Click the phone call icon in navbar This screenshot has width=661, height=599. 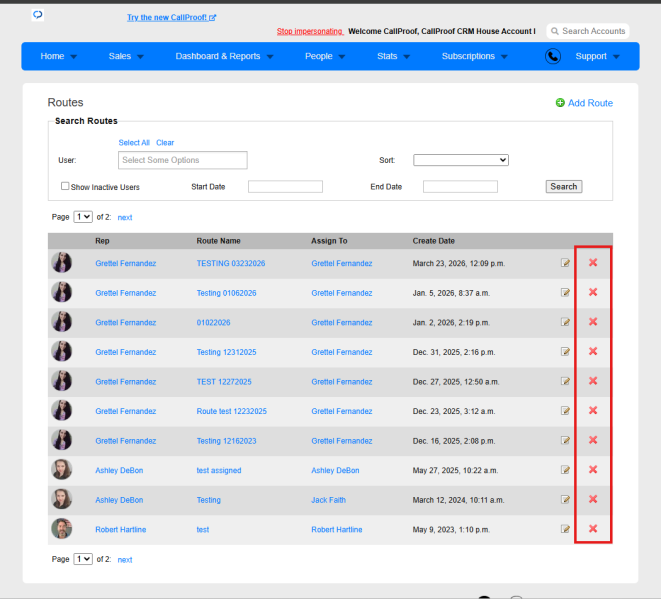553,56
